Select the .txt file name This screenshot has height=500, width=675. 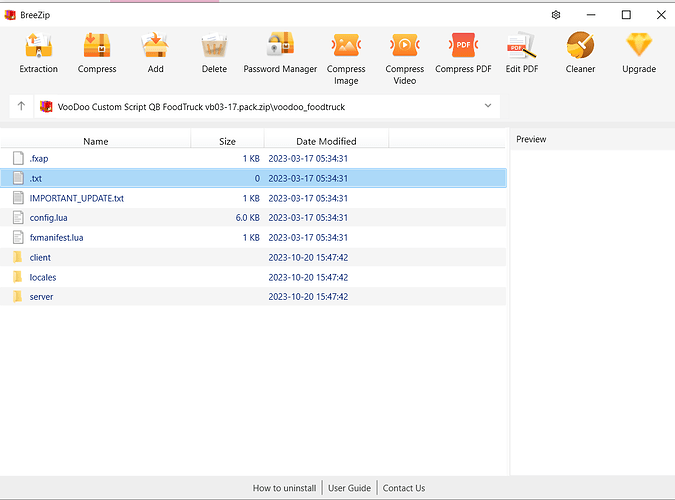click(x=36, y=178)
